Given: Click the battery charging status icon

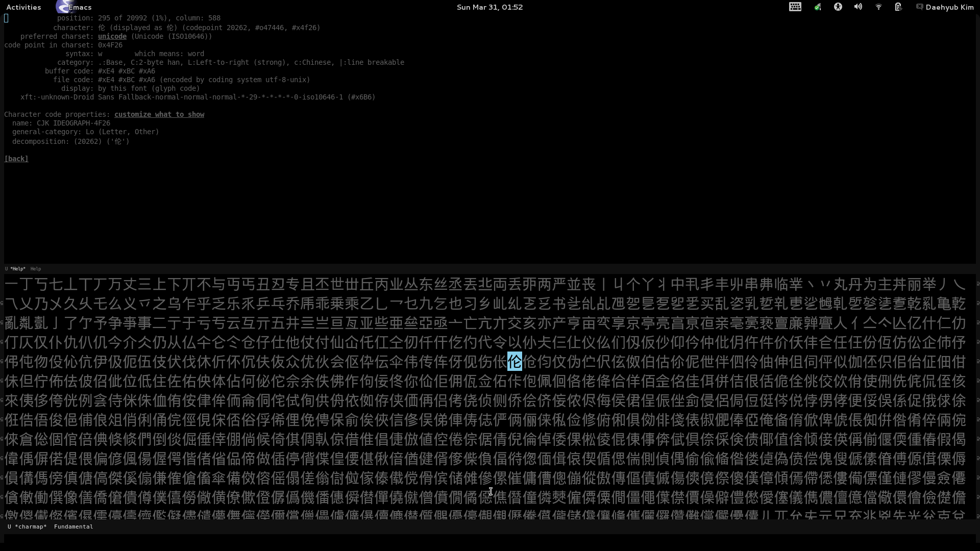Looking at the screenshot, I should point(898,7).
